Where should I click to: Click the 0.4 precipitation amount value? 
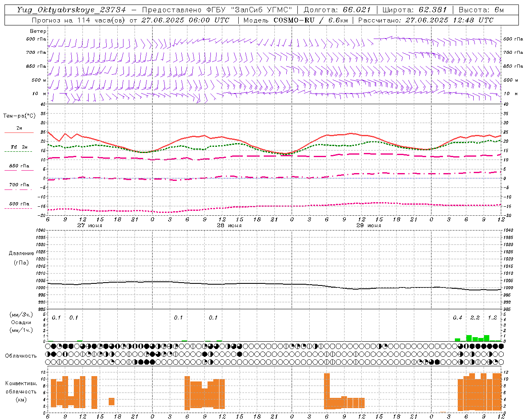click(x=458, y=317)
